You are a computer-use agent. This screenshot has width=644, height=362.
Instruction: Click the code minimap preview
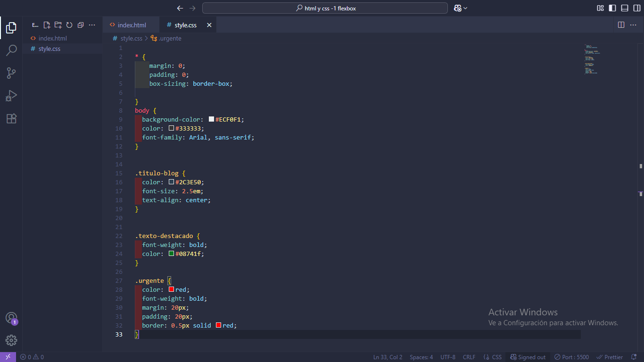[x=592, y=59]
